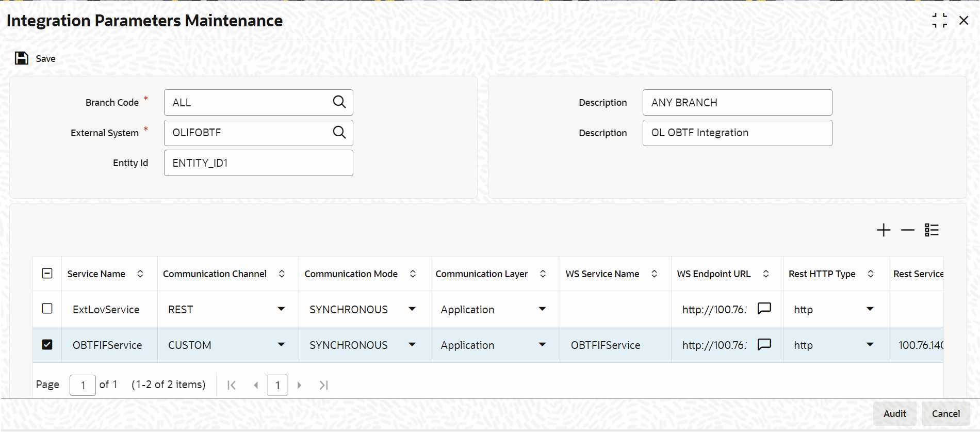The height and width of the screenshot is (432, 980).
Task: Open WS Endpoint URL editor for ExtLovService
Action: click(764, 309)
